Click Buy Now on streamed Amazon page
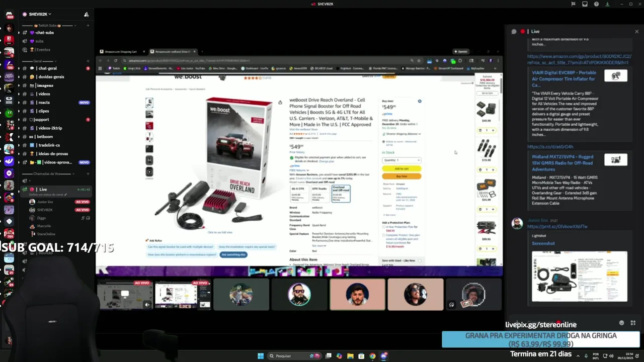This screenshot has width=644, height=362. coord(401,176)
